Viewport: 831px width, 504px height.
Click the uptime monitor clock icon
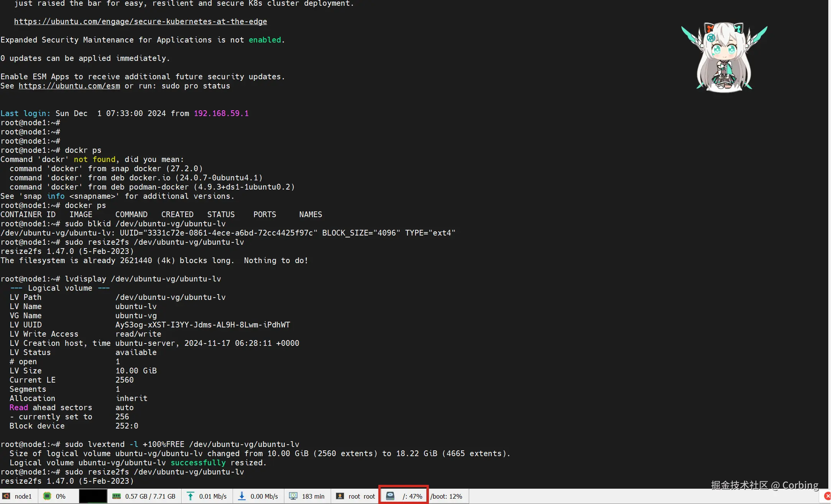click(x=293, y=496)
